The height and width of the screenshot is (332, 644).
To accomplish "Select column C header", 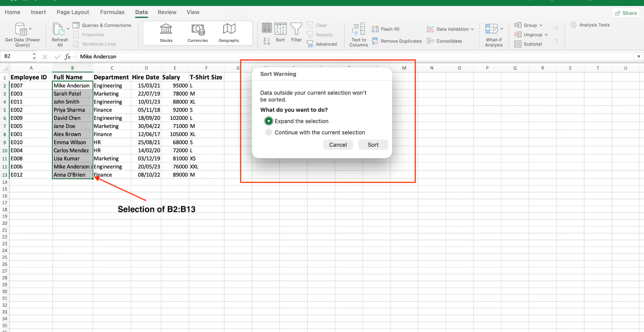I will (x=112, y=68).
